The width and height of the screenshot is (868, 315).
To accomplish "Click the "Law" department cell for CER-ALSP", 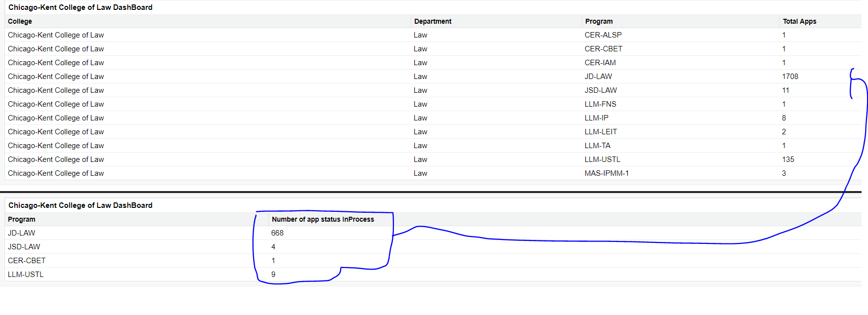I will tap(420, 35).
